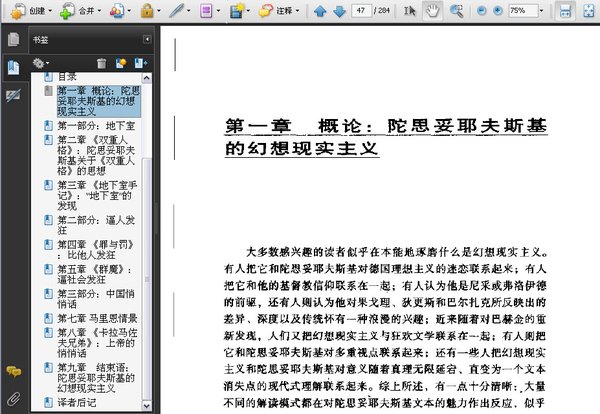Click the Comment (注释) speech bubble icon
Screen dimensions: 600x414
pyautogui.click(x=266, y=11)
